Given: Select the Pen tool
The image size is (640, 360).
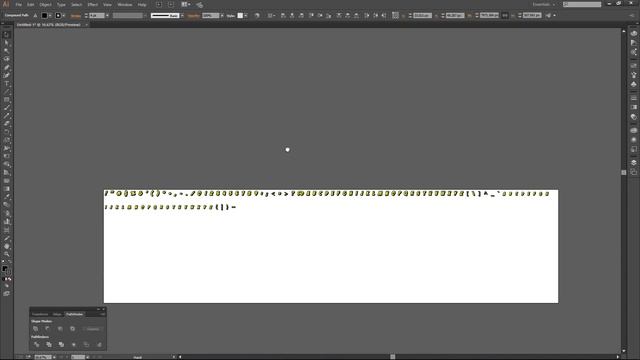Looking at the screenshot, I should coord(7,67).
